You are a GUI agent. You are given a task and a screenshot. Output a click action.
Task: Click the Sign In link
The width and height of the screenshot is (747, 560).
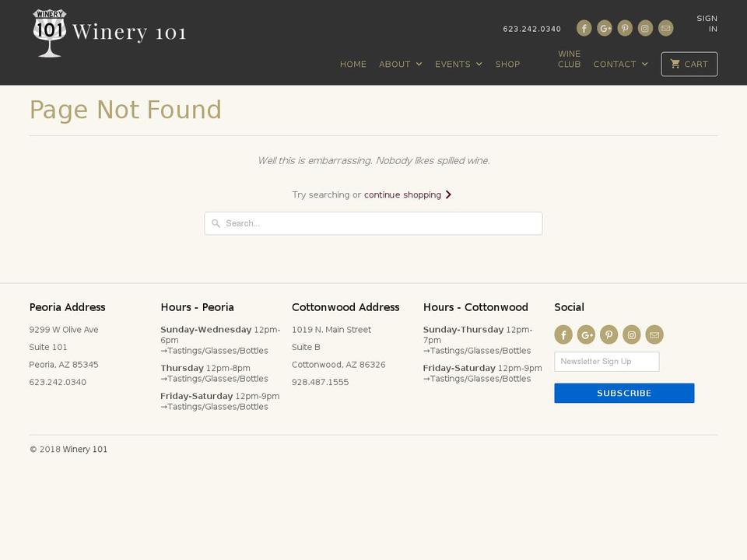(707, 24)
